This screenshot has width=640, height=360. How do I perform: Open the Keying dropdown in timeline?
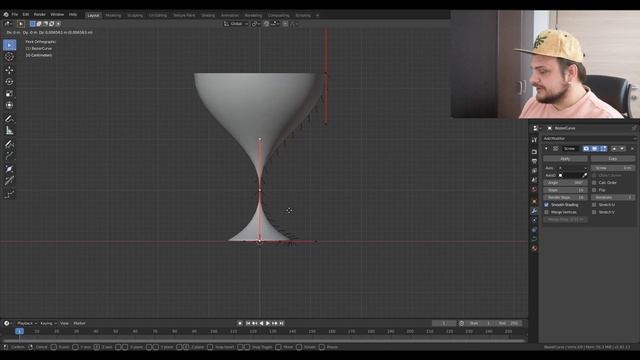pyautogui.click(x=48, y=323)
